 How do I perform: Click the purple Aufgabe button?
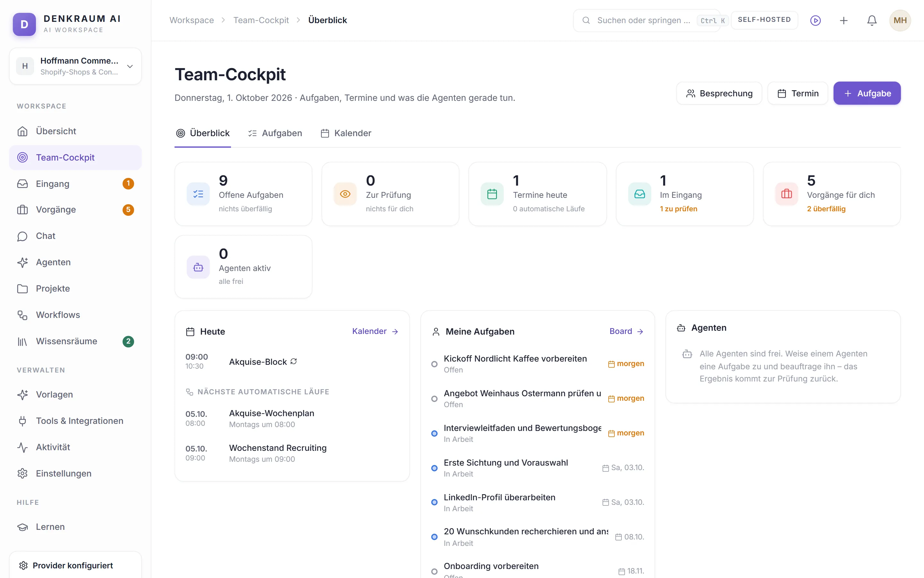[867, 93]
